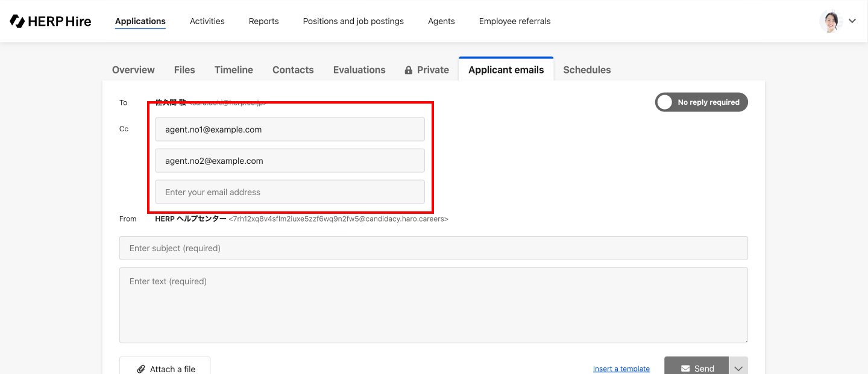
Task: Expand the account menu chevron
Action: tap(852, 21)
